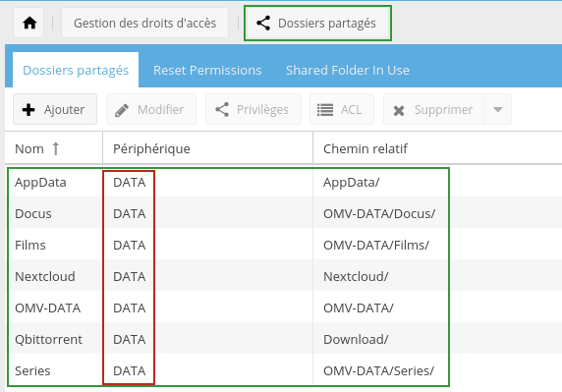This screenshot has width=562, height=392.
Task: Click the OMV-DATA/Films/ path cell
Action: (x=376, y=246)
